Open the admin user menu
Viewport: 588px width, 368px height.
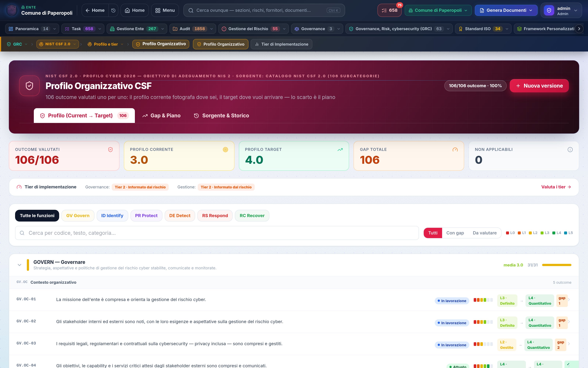point(561,10)
